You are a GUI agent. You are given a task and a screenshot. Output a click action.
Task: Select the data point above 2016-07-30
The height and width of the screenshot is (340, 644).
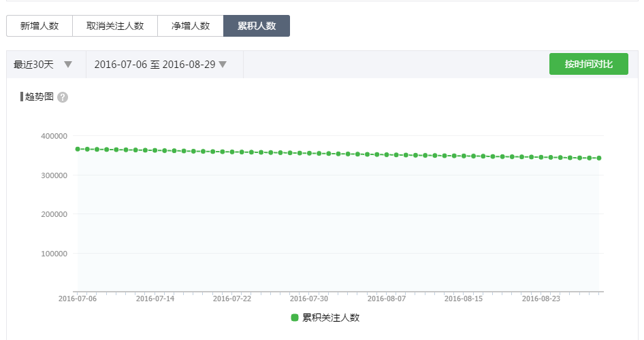pos(309,153)
